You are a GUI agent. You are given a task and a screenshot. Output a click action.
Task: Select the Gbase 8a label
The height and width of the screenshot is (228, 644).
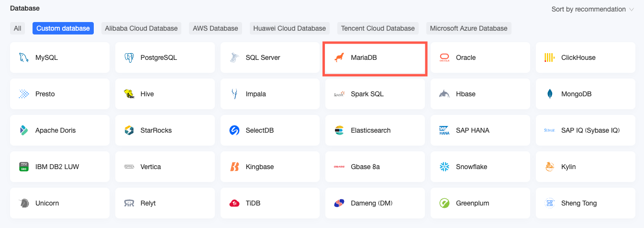tap(366, 167)
